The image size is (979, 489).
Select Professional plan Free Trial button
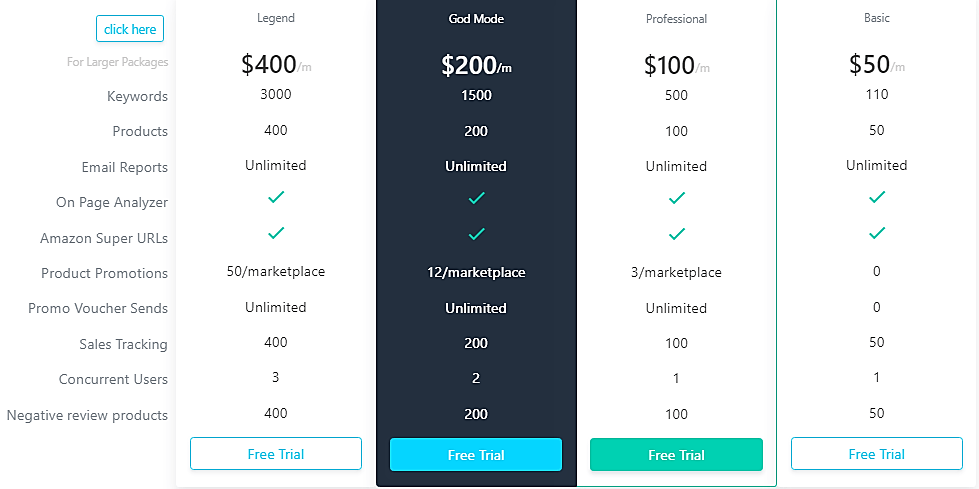coord(676,455)
